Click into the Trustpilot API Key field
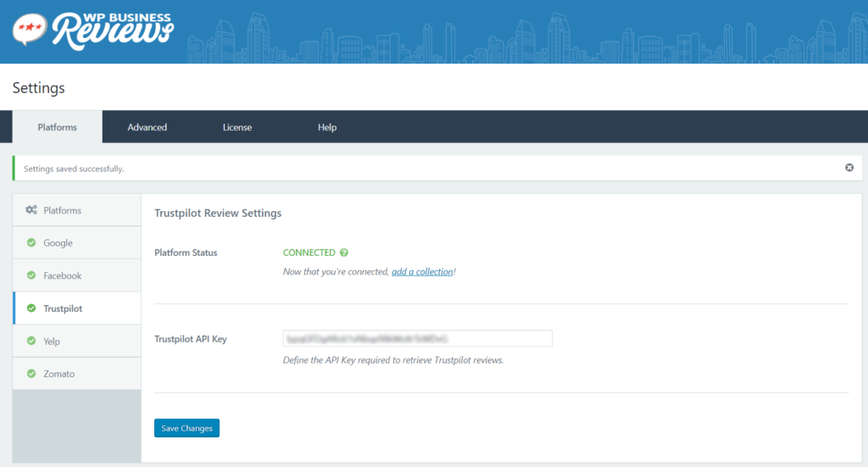This screenshot has width=868, height=467. point(417,338)
